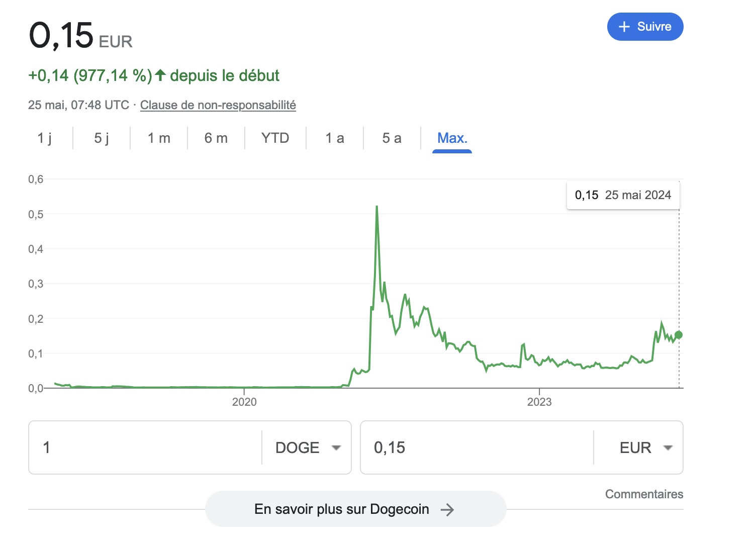Select the 5 a range tab
This screenshot has height=543, width=756.
pos(392,138)
